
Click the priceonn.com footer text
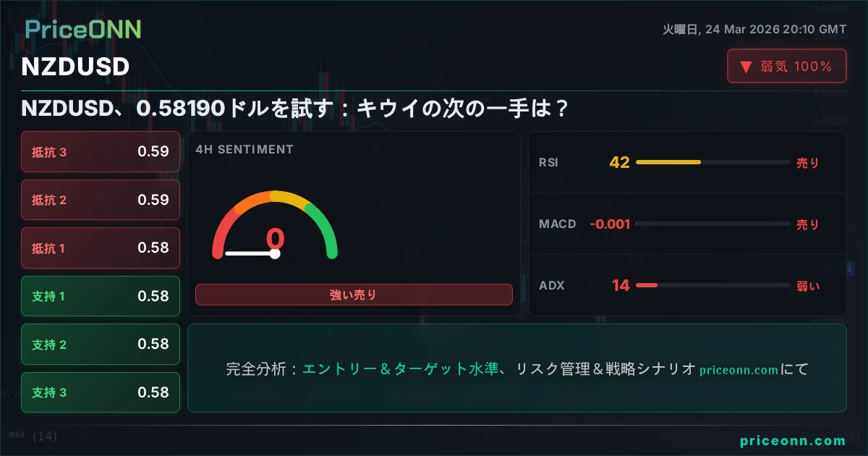pos(792,440)
